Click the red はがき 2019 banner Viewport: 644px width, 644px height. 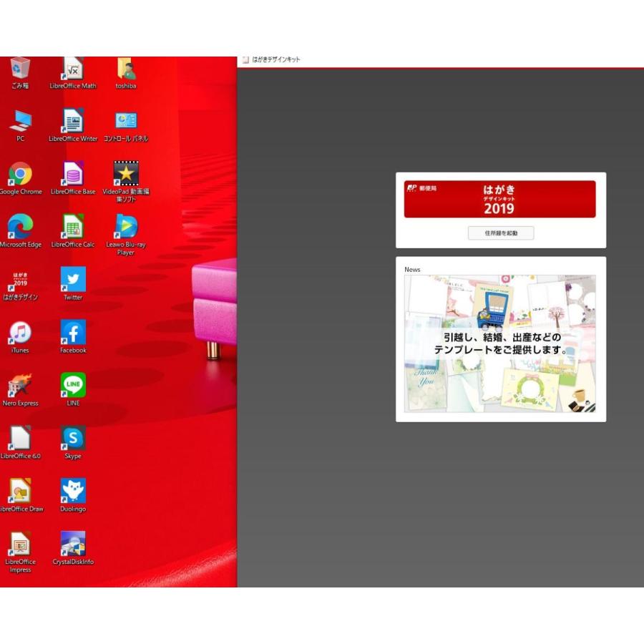[499, 199]
